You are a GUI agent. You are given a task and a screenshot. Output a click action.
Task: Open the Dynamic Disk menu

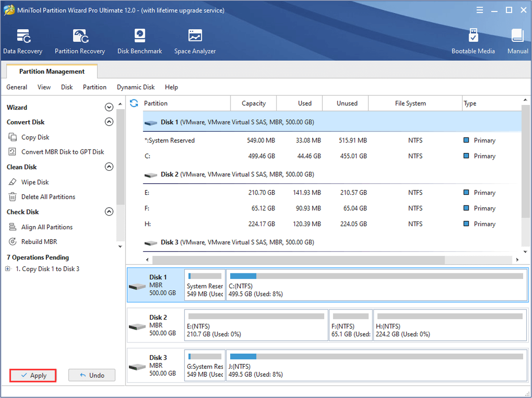[136, 87]
